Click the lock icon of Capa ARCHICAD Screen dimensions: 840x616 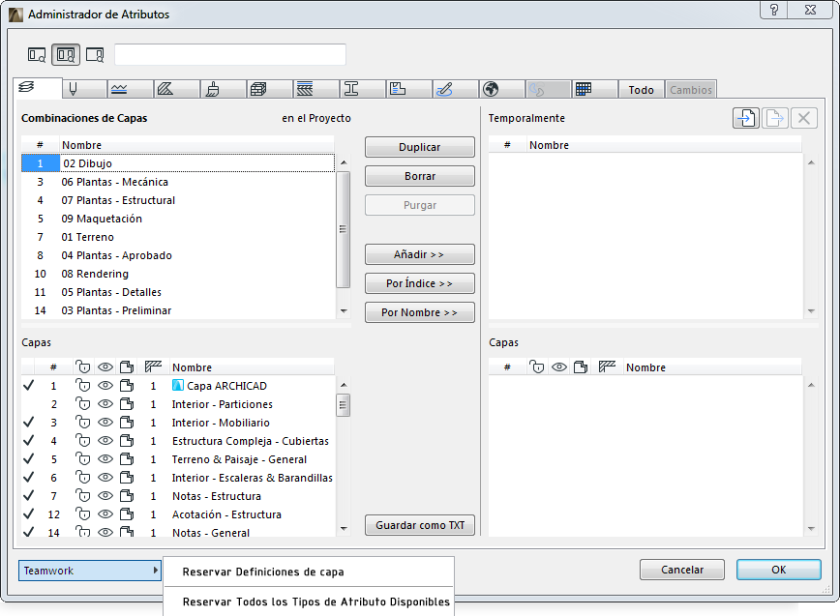82,385
